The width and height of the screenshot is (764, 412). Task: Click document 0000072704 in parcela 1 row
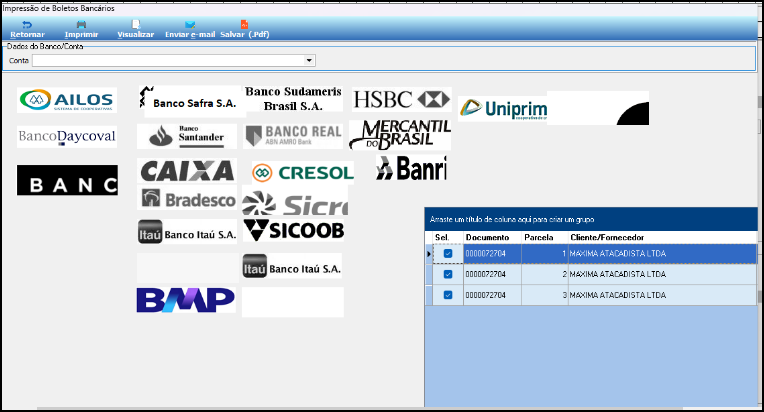[485, 254]
